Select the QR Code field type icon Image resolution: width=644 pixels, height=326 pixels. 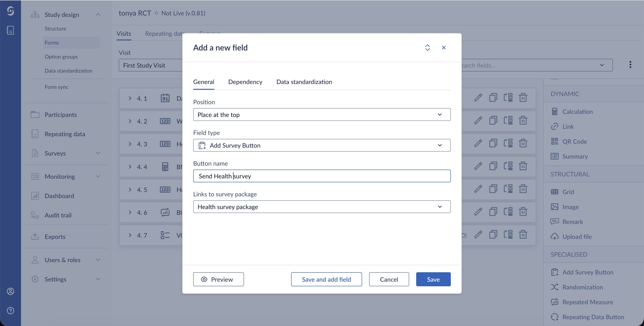point(554,142)
